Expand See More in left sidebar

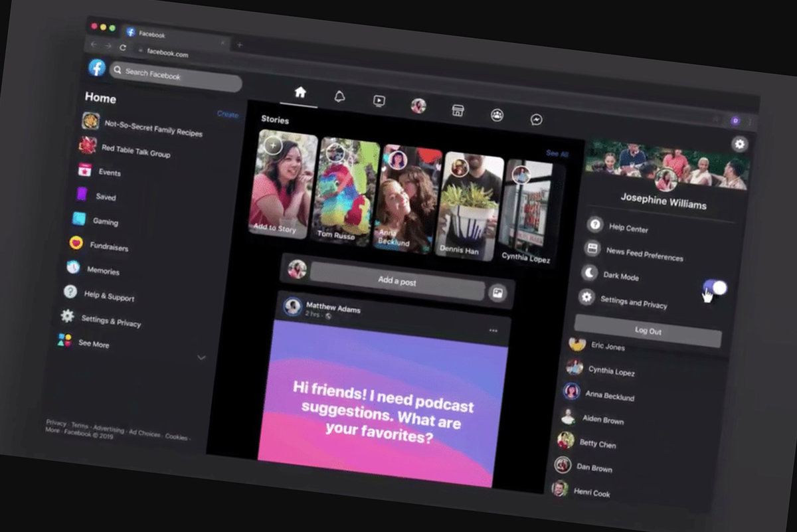pos(93,343)
